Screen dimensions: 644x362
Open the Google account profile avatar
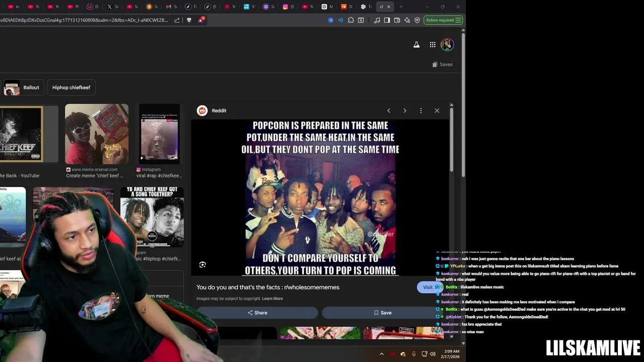(x=447, y=45)
